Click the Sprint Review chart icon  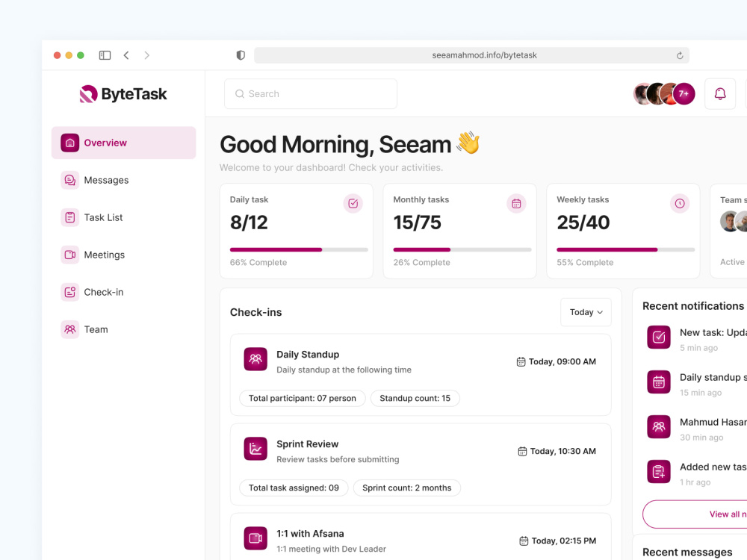[x=255, y=449]
